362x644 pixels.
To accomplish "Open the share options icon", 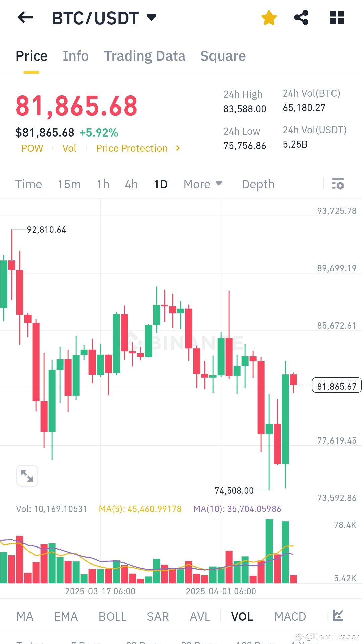I will coord(301,18).
